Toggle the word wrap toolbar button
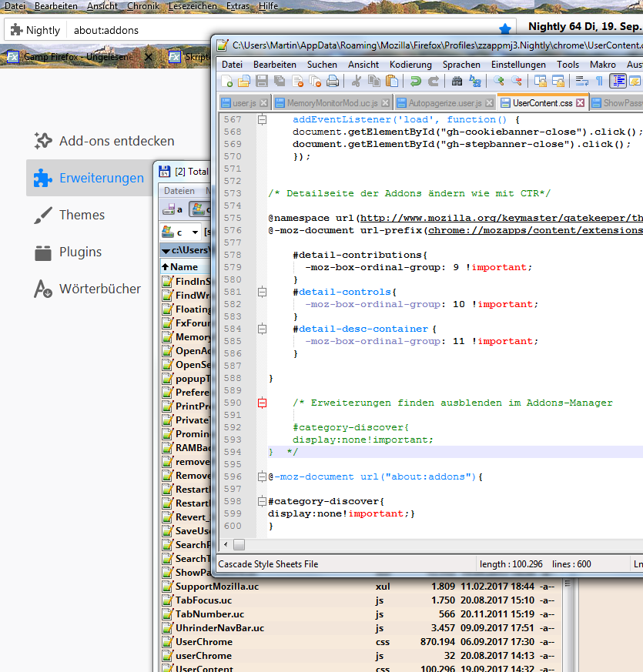 point(582,82)
